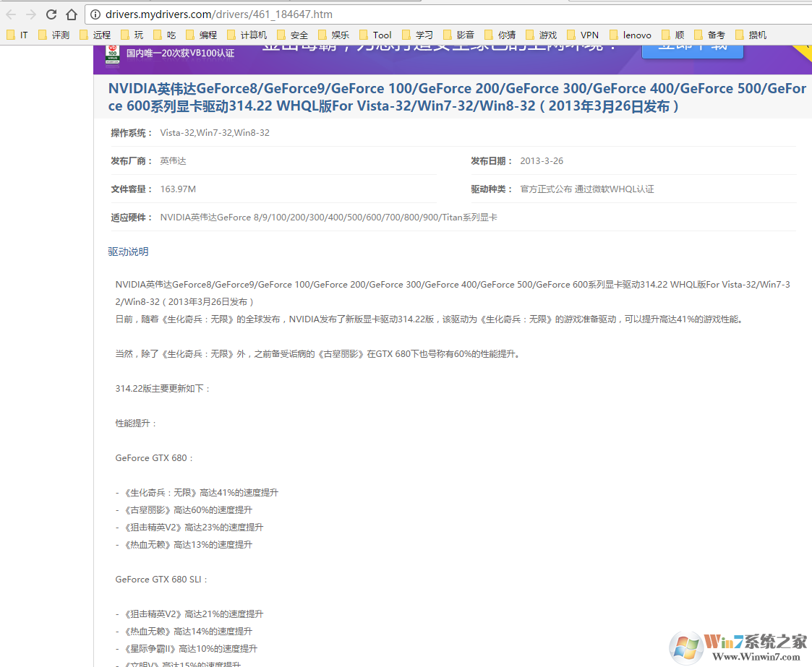Image resolution: width=812 pixels, height=667 pixels.
Task: Click the VB100 badge icon in banner
Action: tap(112, 54)
